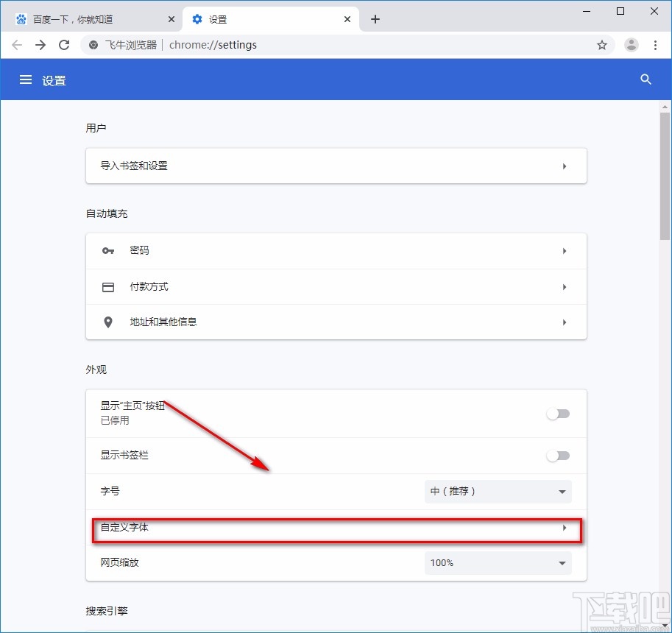Open the 字号 dropdown showing 中（推荐）
Screen dimensions: 672x633
pyautogui.click(x=498, y=491)
